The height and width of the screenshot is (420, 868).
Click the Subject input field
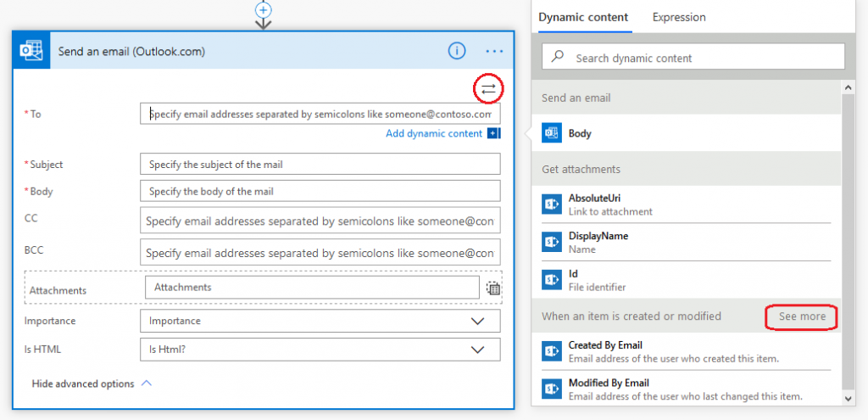[x=320, y=164]
